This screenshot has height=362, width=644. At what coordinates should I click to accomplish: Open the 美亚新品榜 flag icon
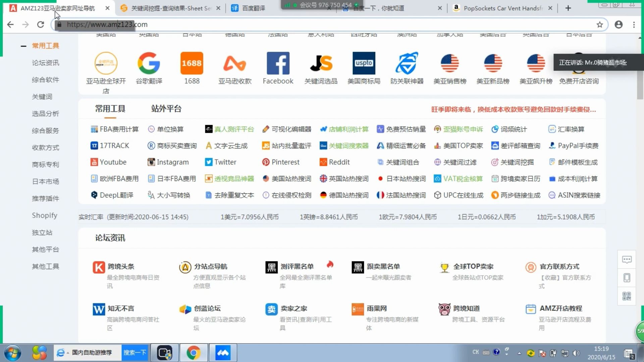(x=493, y=63)
